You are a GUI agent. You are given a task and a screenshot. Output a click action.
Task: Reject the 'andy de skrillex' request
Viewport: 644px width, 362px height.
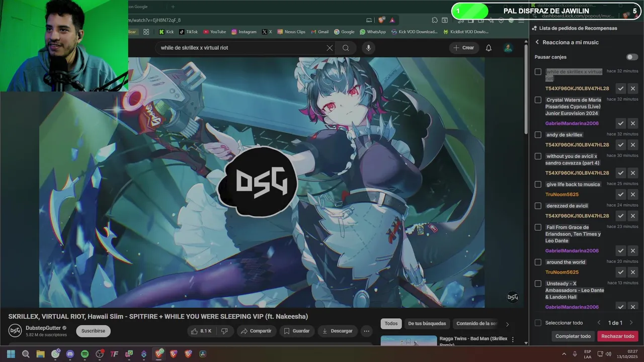click(633, 145)
